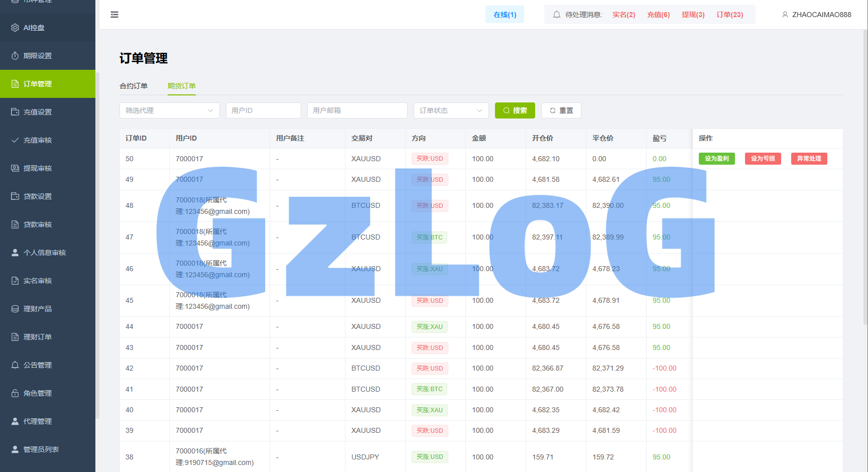
Task: Open the ZHAOCAIMAO888 user profile icon
Action: 785,15
